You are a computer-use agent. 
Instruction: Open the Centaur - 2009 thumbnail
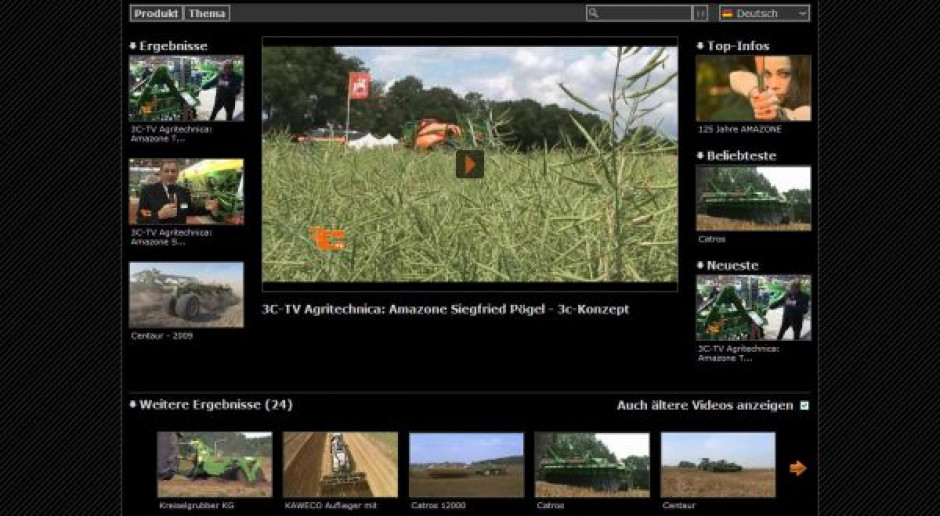pos(186,295)
